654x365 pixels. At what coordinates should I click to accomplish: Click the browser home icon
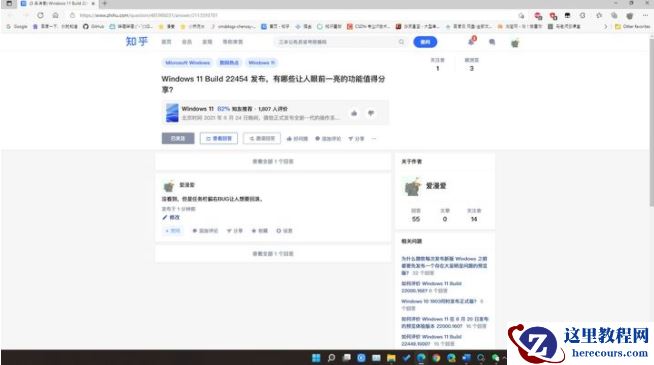55,15
